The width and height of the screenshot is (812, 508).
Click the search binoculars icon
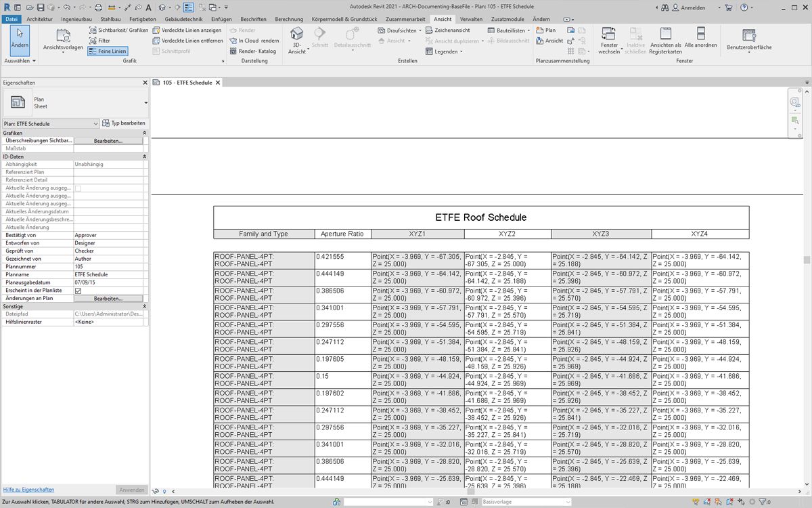665,7
